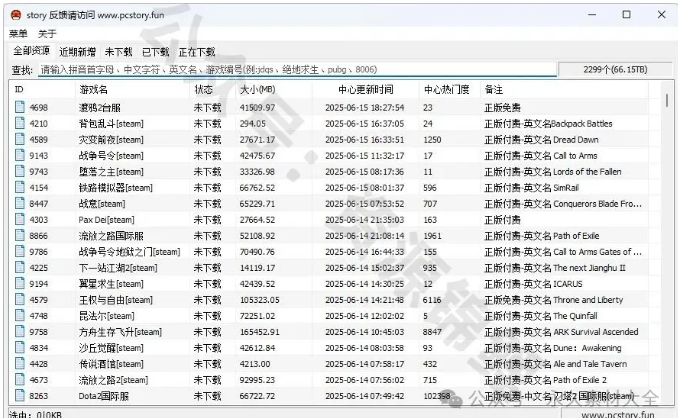
Task: Click the file icon for ID 4579
Action: pyautogui.click(x=20, y=299)
